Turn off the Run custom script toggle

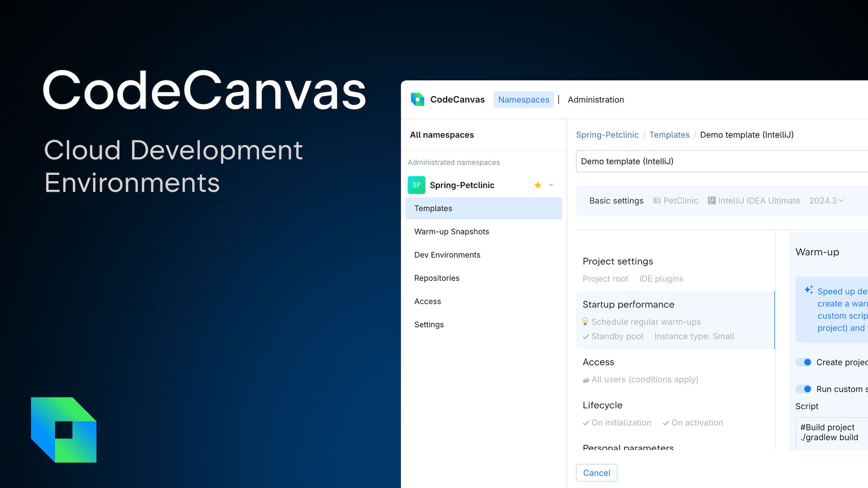tap(804, 389)
